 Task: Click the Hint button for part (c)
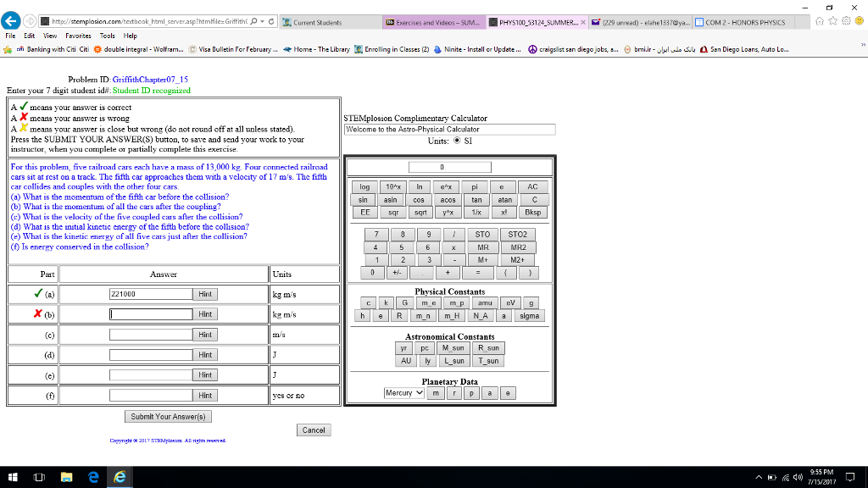point(205,335)
